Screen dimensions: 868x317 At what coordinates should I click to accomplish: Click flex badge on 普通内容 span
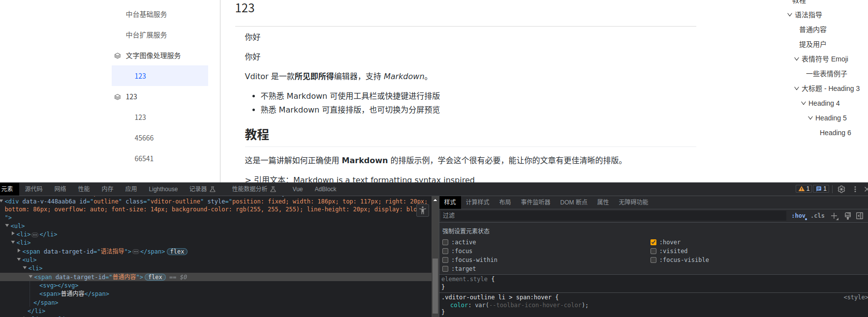155,277
